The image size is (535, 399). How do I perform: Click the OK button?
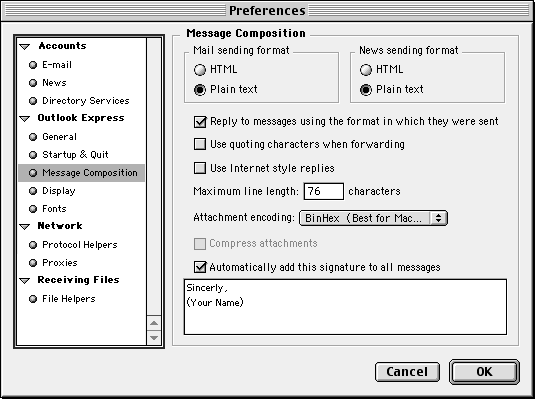(x=485, y=372)
